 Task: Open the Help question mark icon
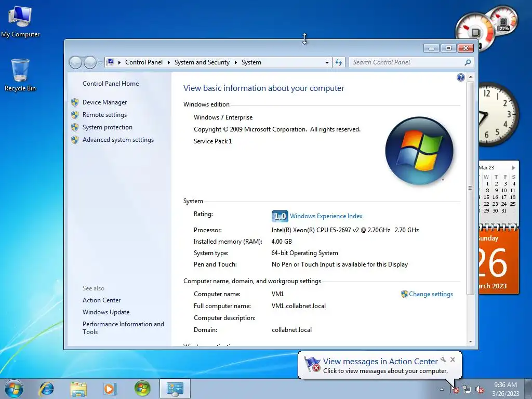click(x=460, y=77)
